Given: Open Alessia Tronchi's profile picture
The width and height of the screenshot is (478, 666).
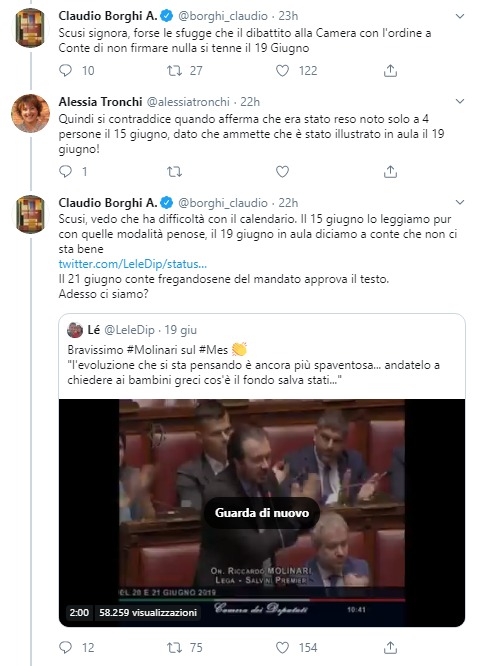Looking at the screenshot, I should click(30, 113).
